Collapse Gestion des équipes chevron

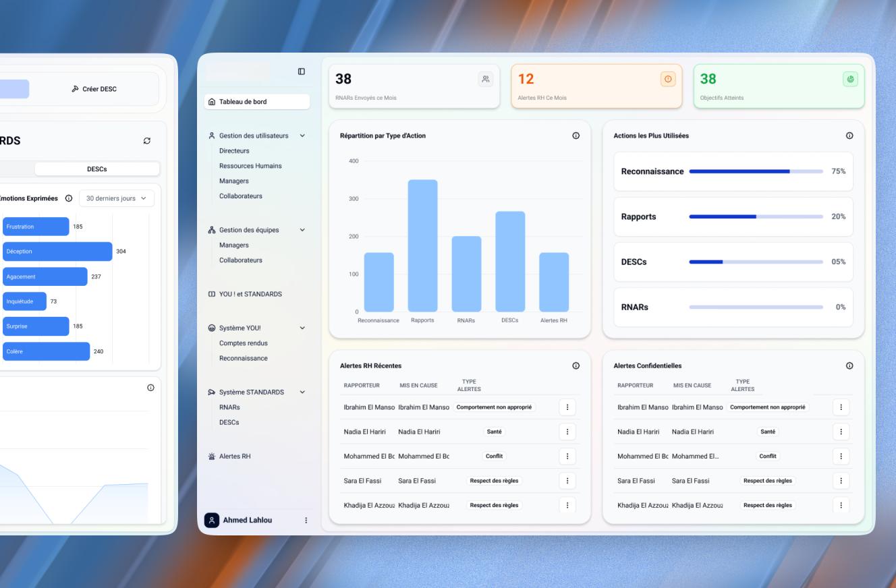(302, 230)
